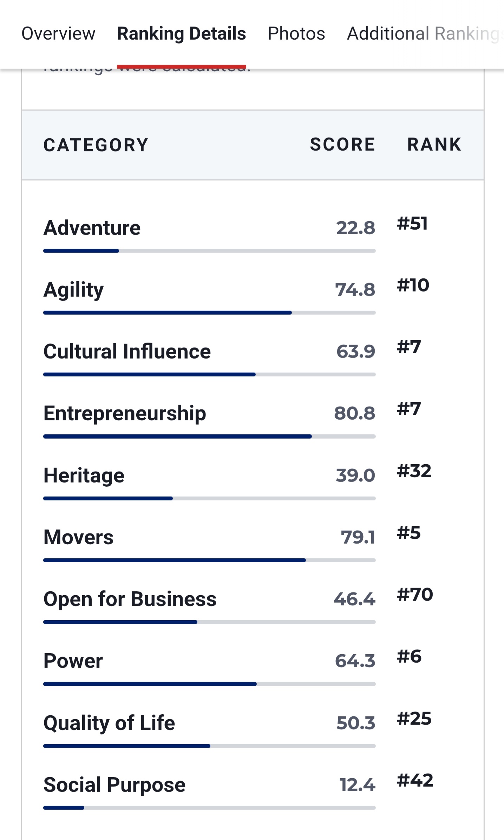Click the Movers progress bar

[x=209, y=560]
